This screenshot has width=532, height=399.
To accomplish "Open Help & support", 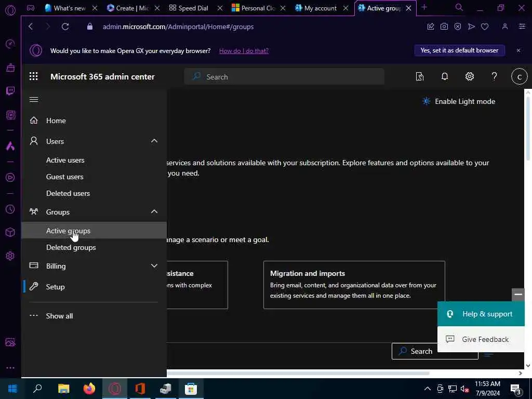I will (481, 314).
